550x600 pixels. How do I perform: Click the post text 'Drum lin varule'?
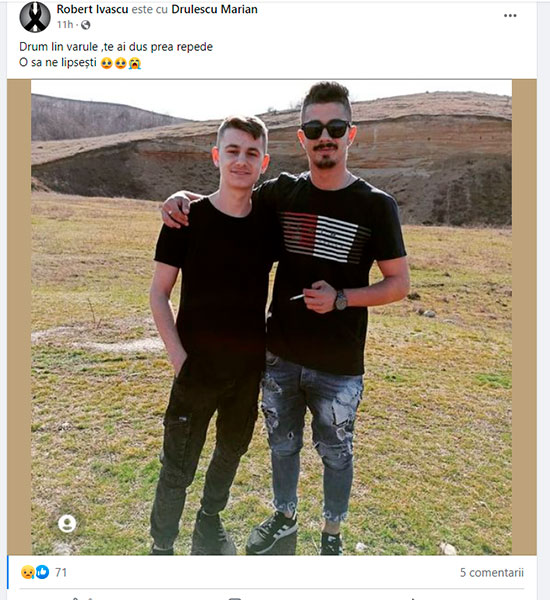tap(58, 47)
